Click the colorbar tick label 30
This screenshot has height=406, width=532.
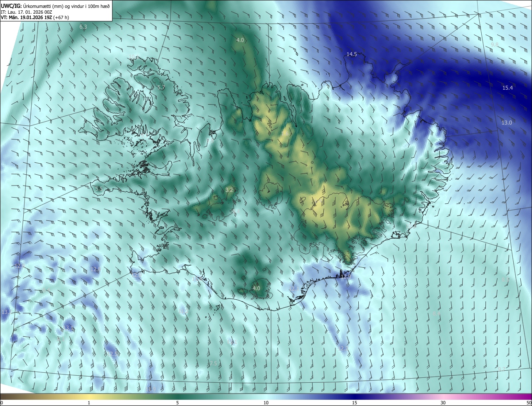point(443,403)
